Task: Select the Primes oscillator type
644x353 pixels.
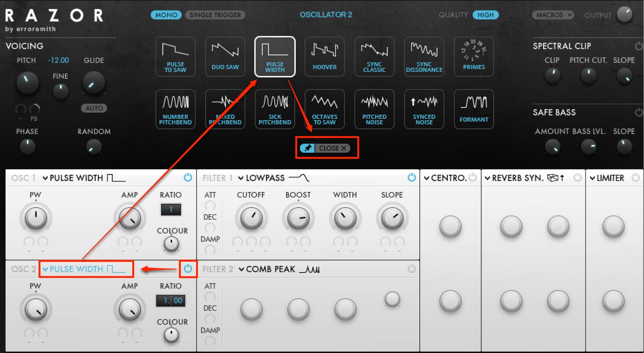Action: tap(474, 56)
